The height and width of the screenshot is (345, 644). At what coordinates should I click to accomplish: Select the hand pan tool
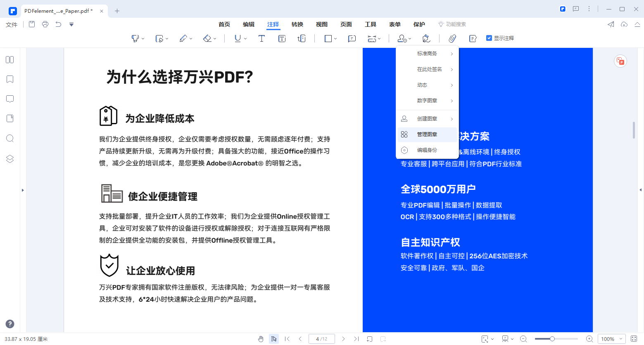coord(261,338)
